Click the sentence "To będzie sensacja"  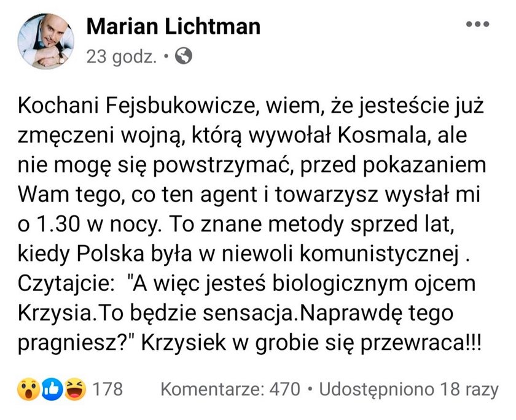pos(195,313)
